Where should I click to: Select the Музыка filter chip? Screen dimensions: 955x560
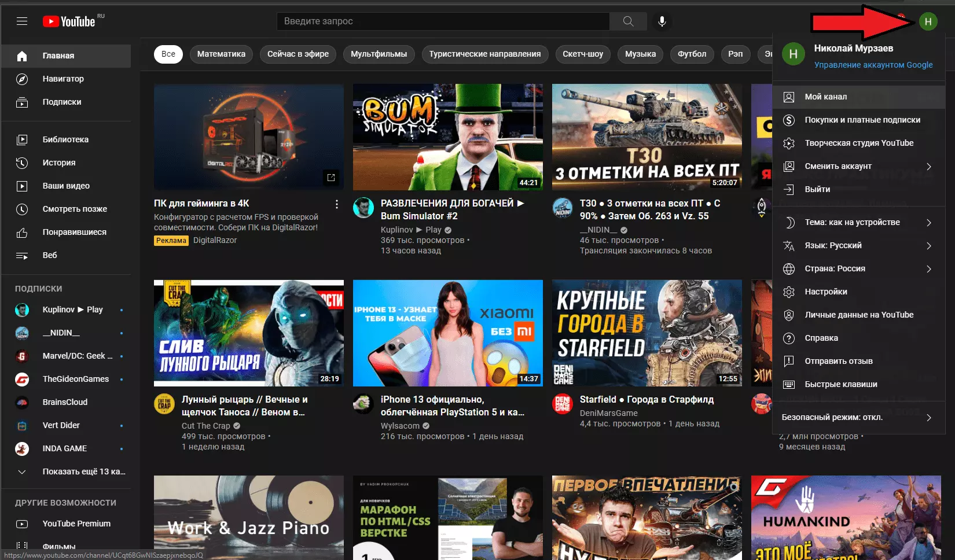tap(641, 54)
